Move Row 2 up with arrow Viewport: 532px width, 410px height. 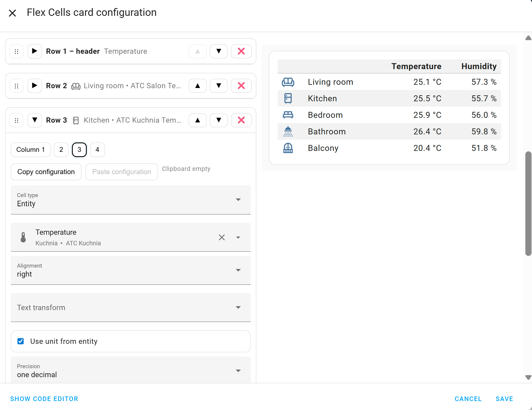pos(197,86)
